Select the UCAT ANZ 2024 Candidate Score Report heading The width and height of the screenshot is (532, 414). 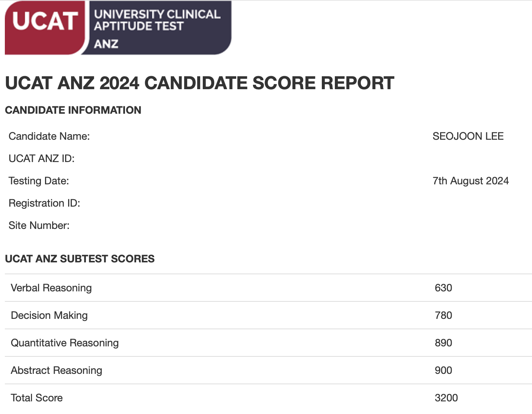coord(199,83)
